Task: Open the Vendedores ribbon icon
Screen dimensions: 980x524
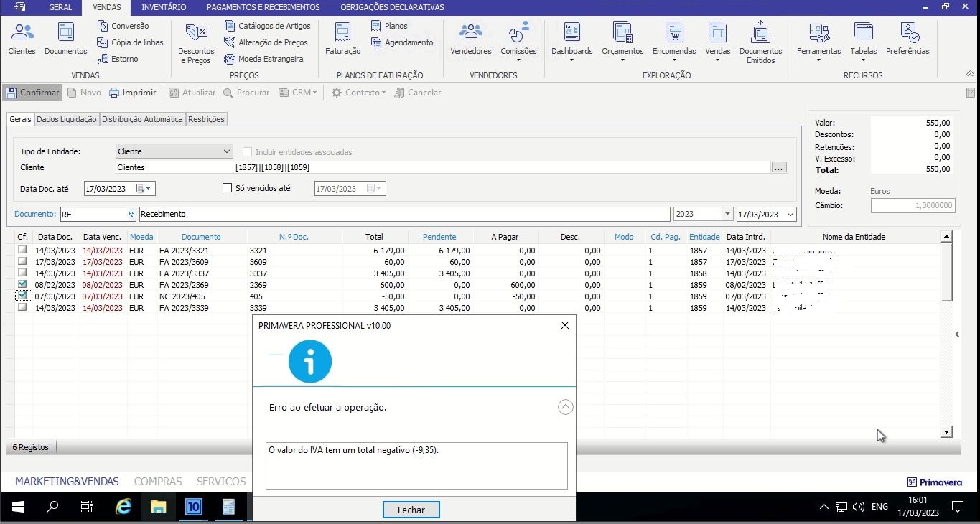Action: pyautogui.click(x=470, y=38)
